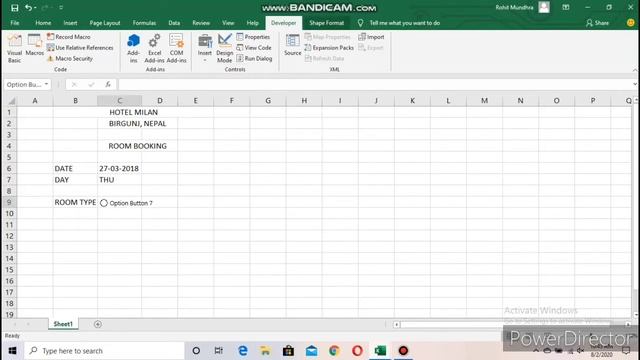
Task: Click the Share button
Action: pyautogui.click(x=598, y=23)
